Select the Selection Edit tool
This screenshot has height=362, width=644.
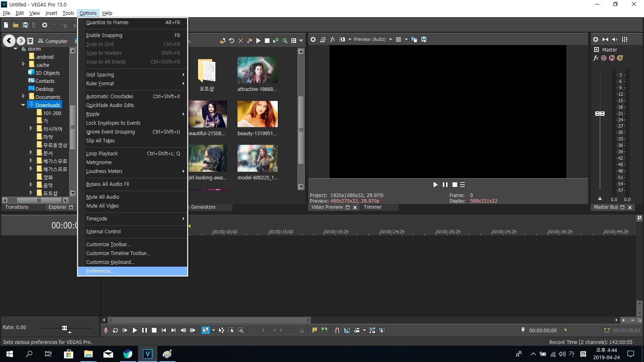tap(231, 330)
